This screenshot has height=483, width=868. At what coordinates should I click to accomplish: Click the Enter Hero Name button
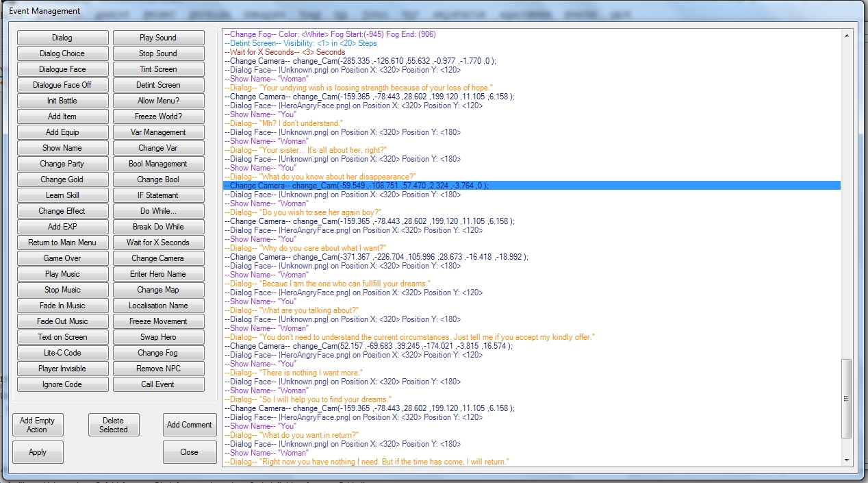(x=158, y=274)
